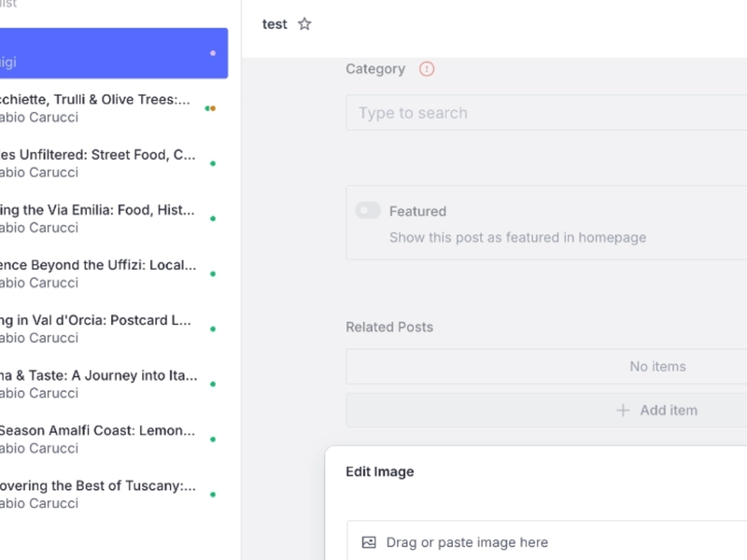The image size is (747, 560).
Task: Star the "test" document
Action: (304, 24)
